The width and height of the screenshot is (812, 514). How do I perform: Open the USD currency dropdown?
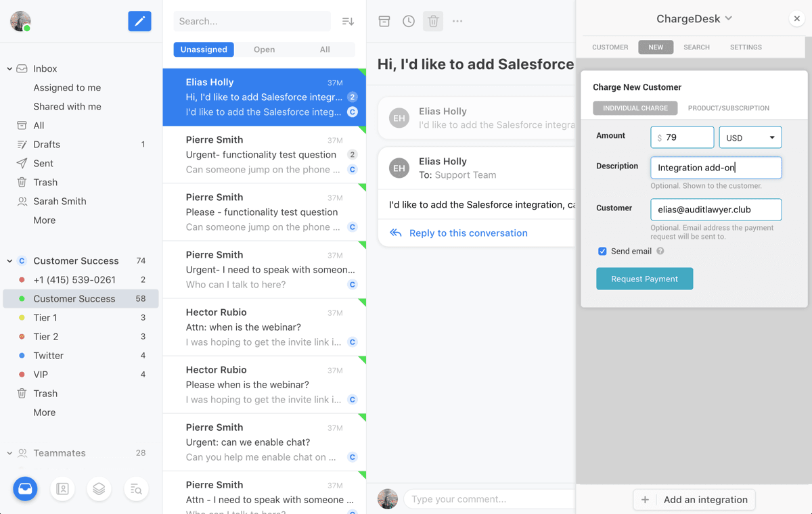coord(750,137)
